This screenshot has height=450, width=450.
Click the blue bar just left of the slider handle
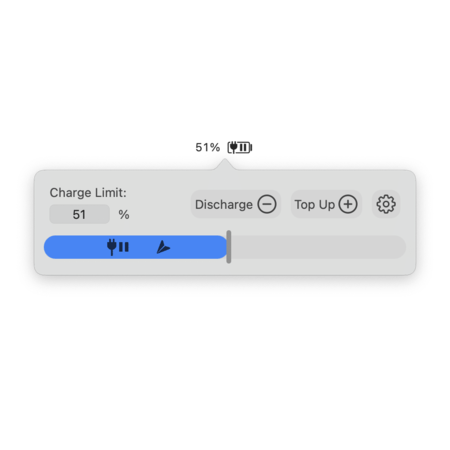pos(220,247)
